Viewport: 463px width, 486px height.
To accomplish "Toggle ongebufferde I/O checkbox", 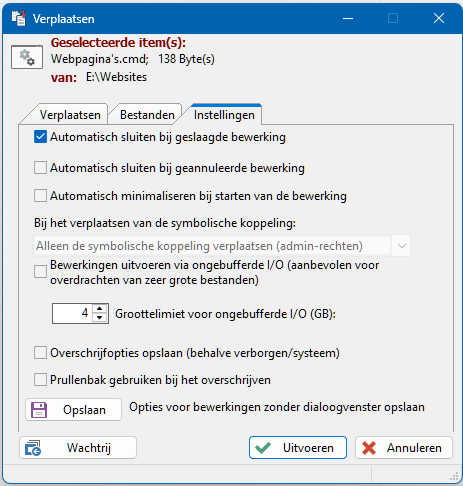I will [x=40, y=272].
